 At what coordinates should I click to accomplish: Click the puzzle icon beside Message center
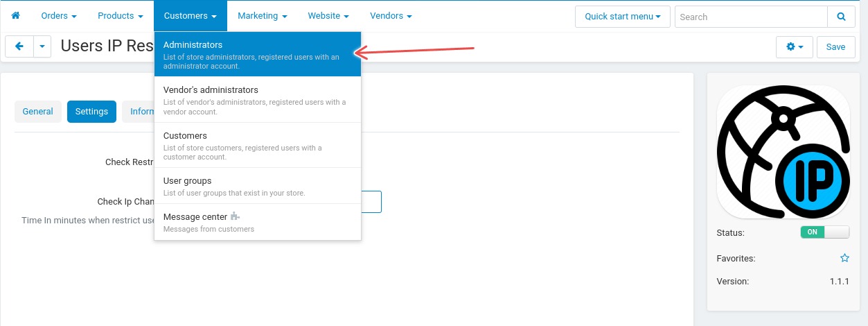(x=235, y=216)
